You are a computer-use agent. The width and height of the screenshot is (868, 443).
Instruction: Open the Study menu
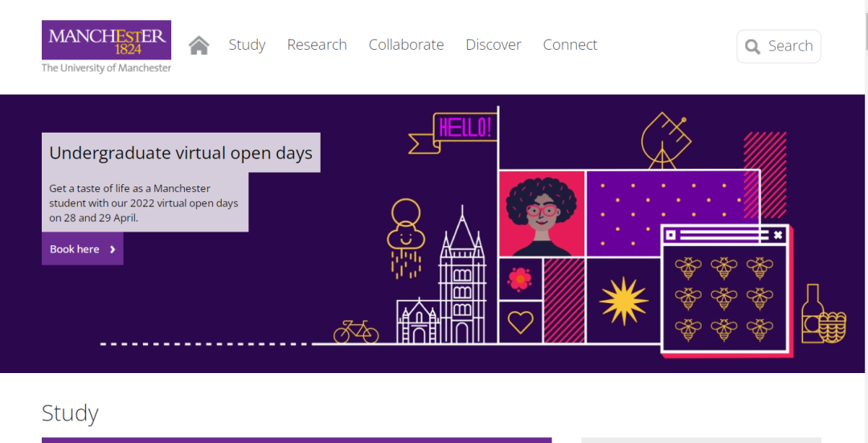247,45
